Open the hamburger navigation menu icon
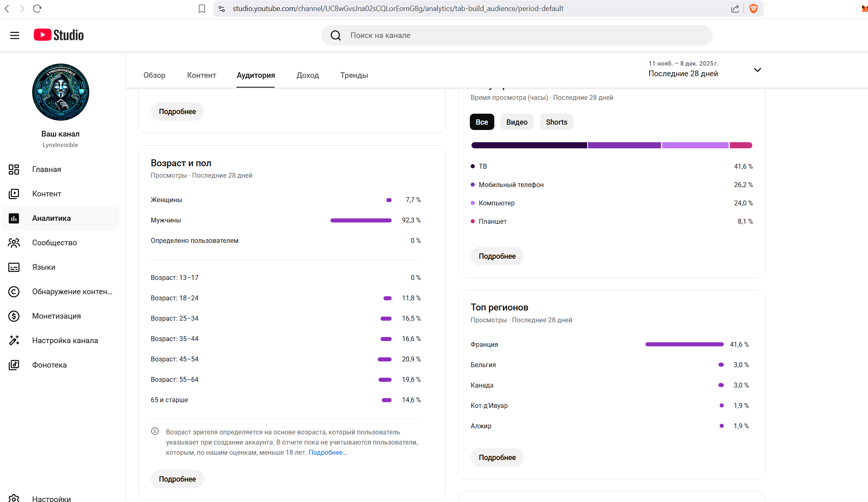868x502 pixels. click(x=15, y=35)
